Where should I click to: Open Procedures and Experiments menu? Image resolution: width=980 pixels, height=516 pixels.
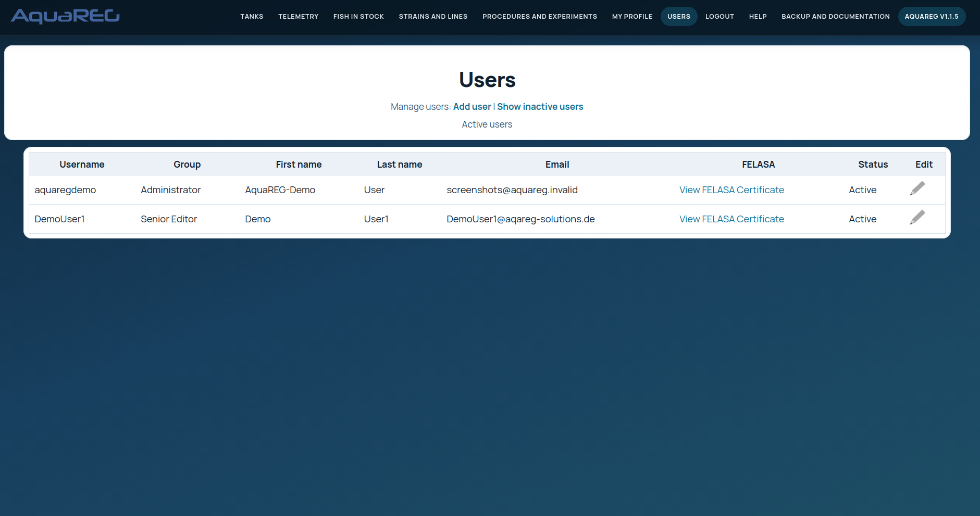540,17
